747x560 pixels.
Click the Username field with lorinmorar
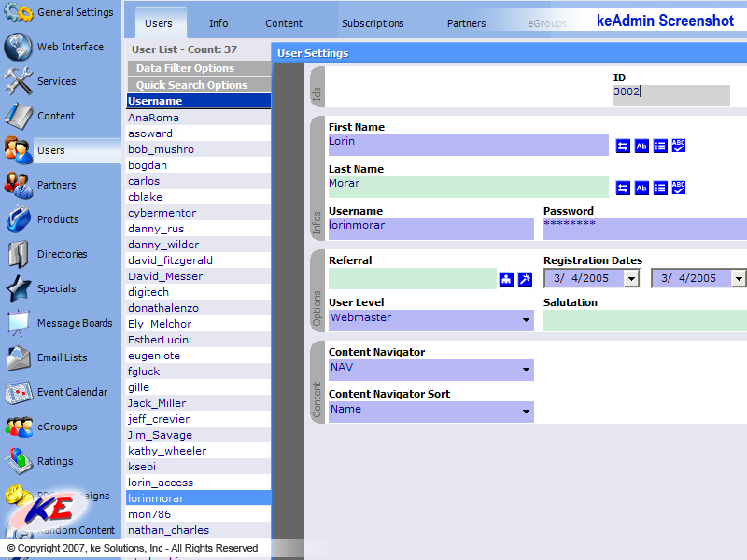(431, 229)
